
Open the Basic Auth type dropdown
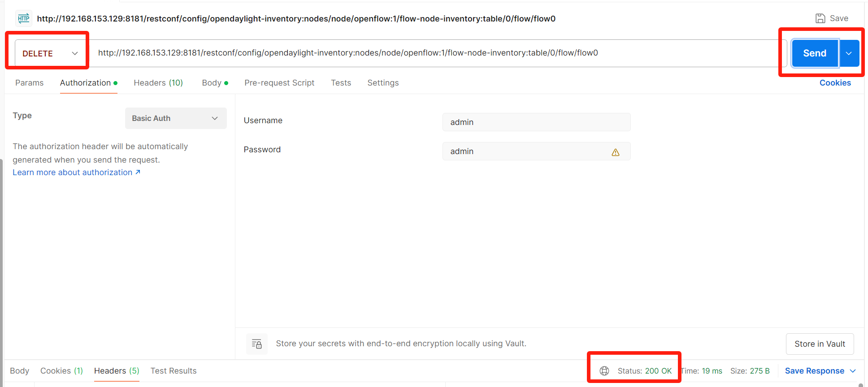click(176, 118)
